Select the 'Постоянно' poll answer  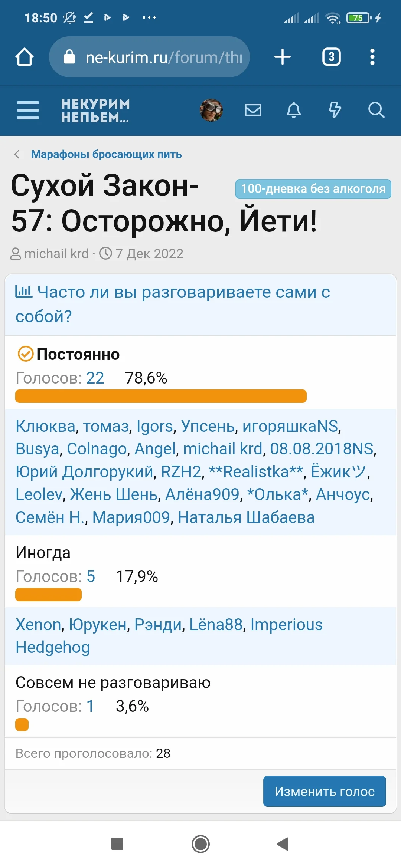point(78,354)
